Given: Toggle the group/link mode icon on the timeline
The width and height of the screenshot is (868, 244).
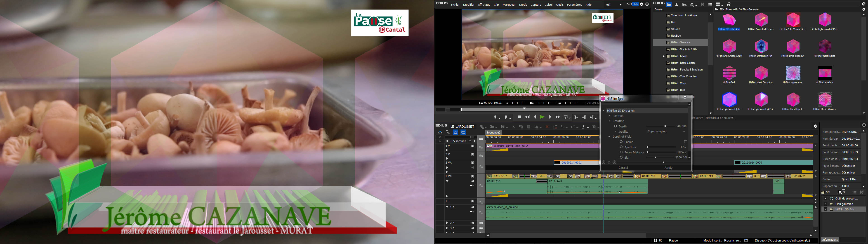Looking at the screenshot, I should pos(455,132).
